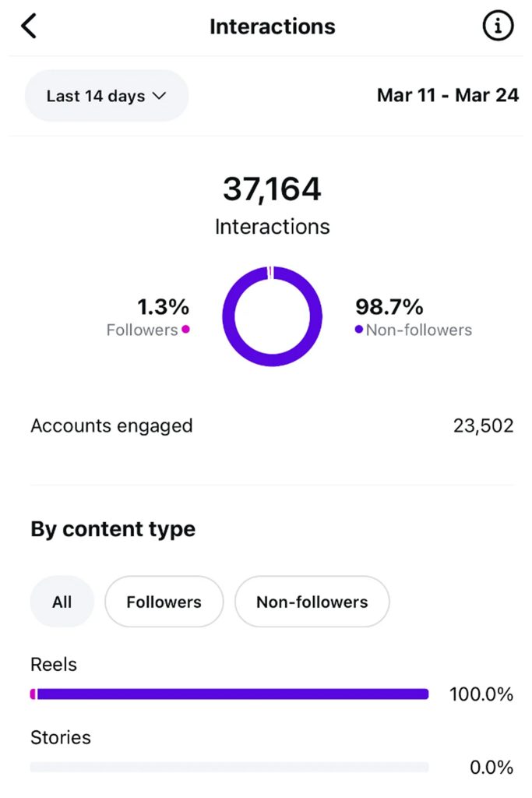Image resolution: width=532 pixels, height=798 pixels.
Task: Go back using the back arrow
Action: tap(29, 26)
